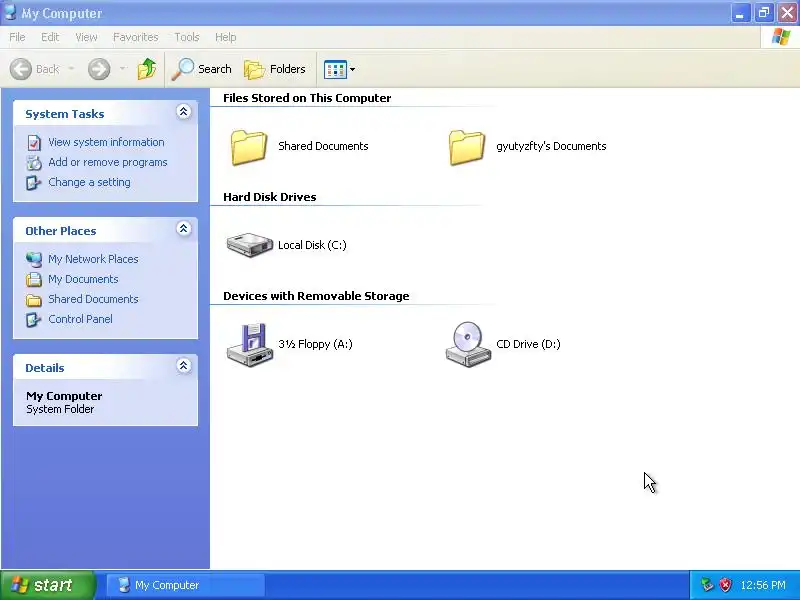
Task: Toggle the Folders pane
Action: pyautogui.click(x=275, y=69)
